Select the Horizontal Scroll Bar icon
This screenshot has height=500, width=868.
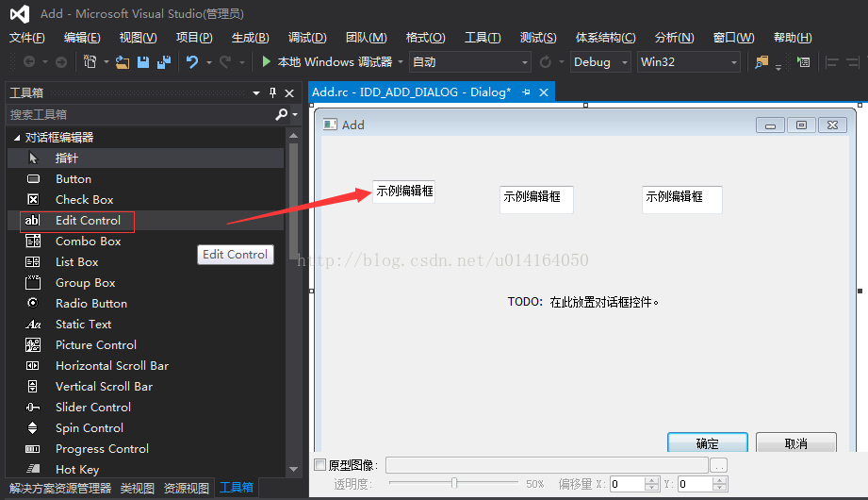click(x=33, y=366)
